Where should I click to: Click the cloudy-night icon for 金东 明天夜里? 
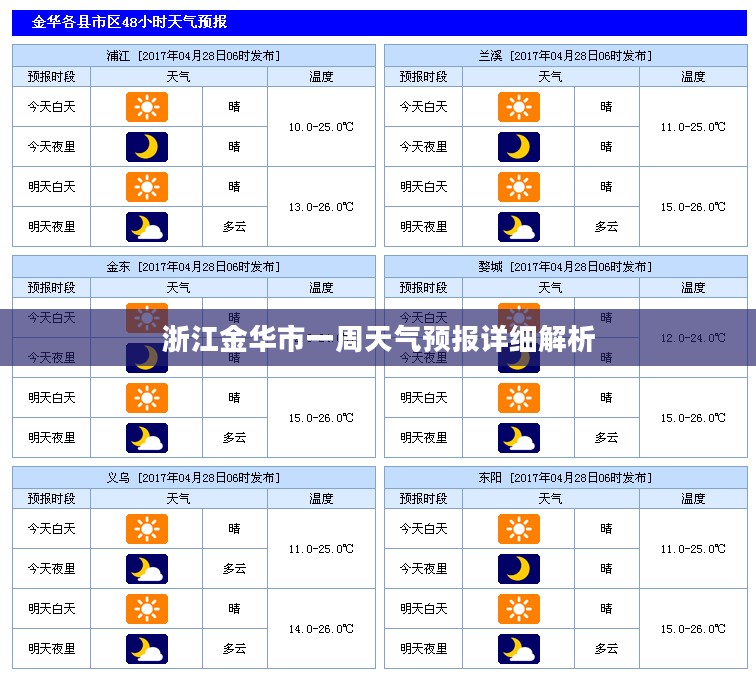coord(147,438)
